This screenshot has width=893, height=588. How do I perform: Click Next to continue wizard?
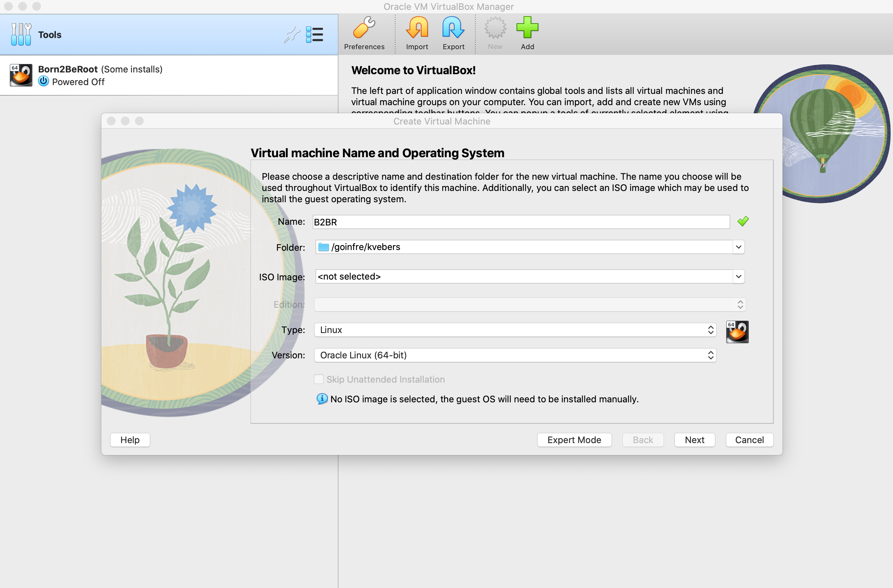(695, 440)
